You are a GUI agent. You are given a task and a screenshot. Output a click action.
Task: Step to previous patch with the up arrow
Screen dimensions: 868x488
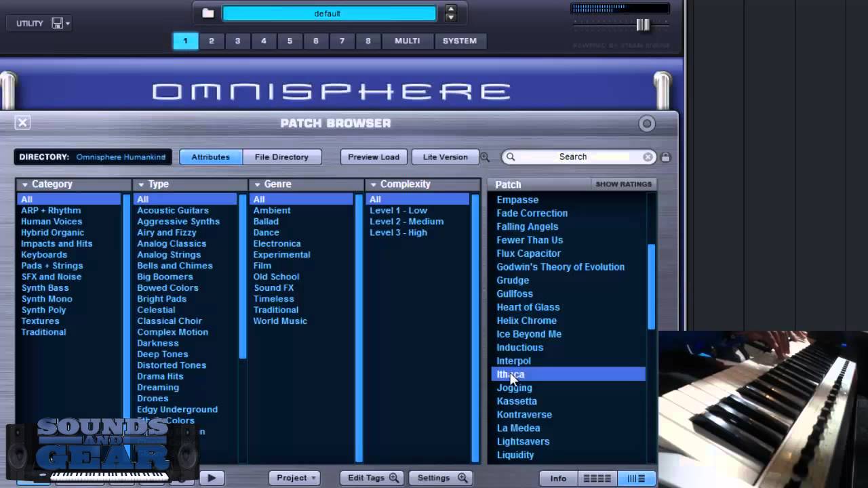pyautogui.click(x=451, y=9)
